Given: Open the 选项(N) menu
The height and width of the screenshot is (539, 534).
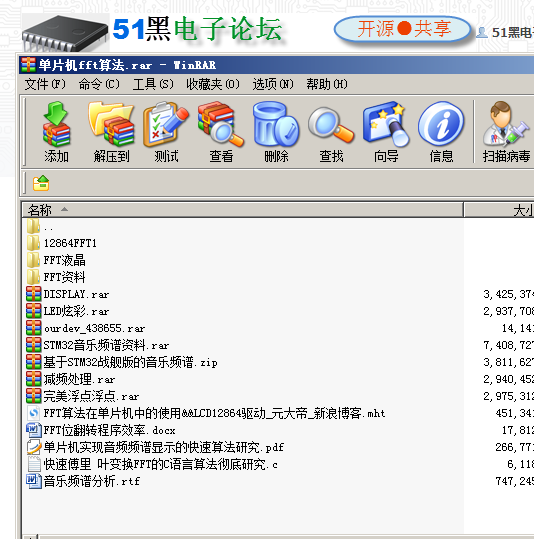Looking at the screenshot, I should click(273, 84).
